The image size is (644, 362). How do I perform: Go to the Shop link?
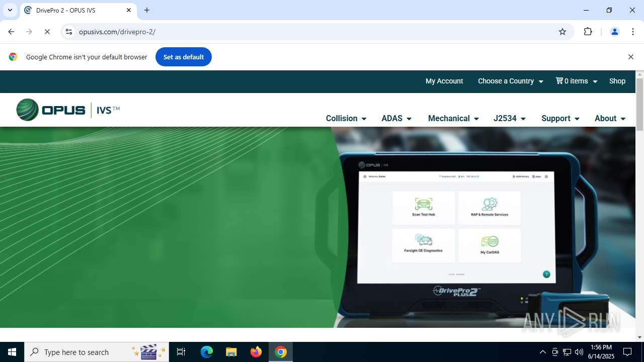pos(617,81)
